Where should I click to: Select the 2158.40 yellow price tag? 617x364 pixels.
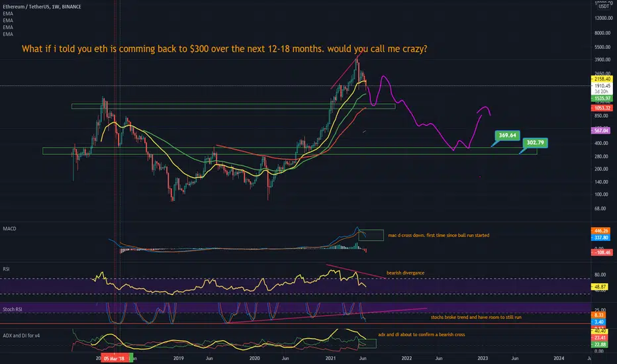[x=602, y=79]
